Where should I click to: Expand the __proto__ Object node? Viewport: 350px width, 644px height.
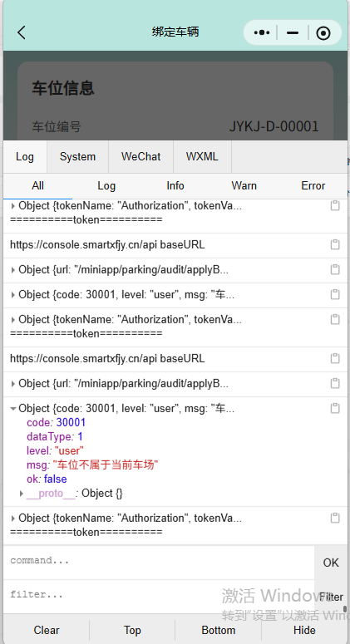tap(22, 494)
